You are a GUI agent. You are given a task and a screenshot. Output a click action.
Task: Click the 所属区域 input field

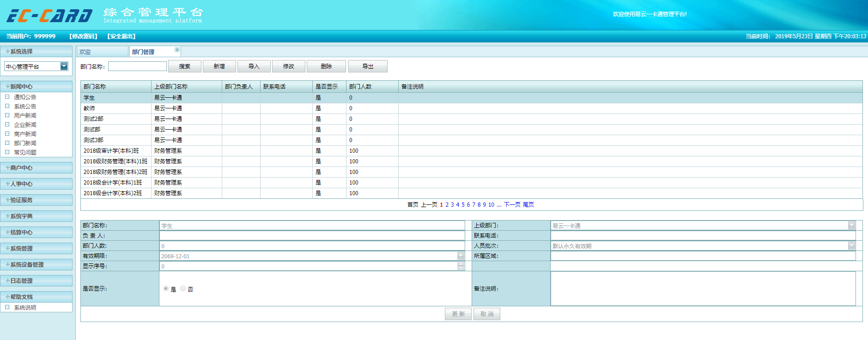click(703, 256)
